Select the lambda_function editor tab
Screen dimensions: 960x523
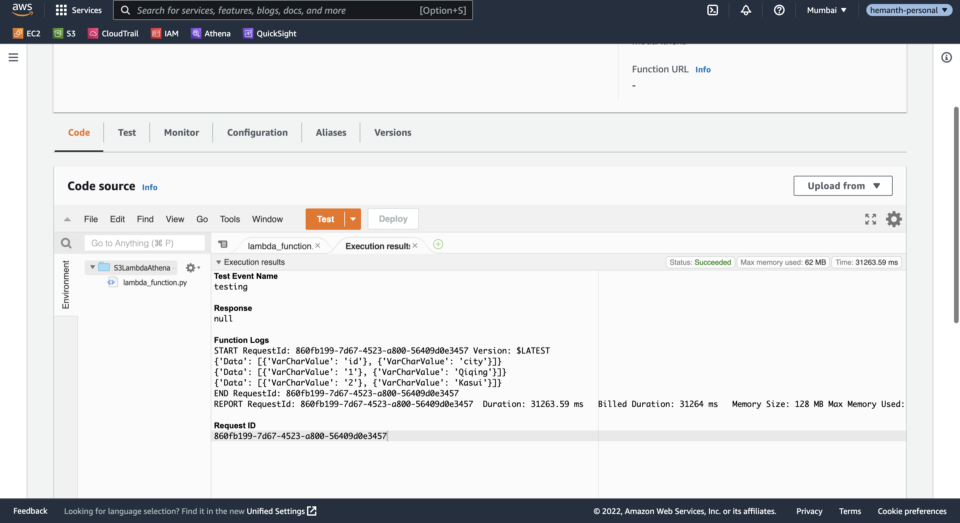click(x=279, y=246)
